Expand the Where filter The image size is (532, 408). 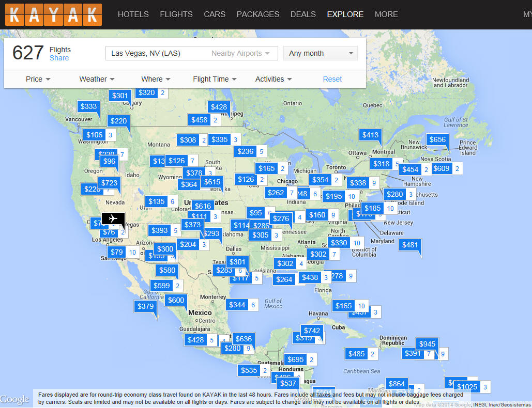pyautogui.click(x=156, y=79)
